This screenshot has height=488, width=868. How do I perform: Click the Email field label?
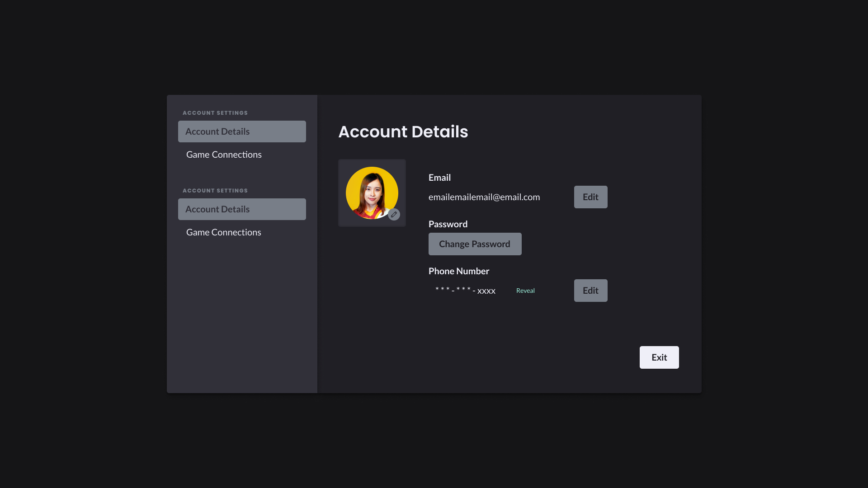point(439,178)
